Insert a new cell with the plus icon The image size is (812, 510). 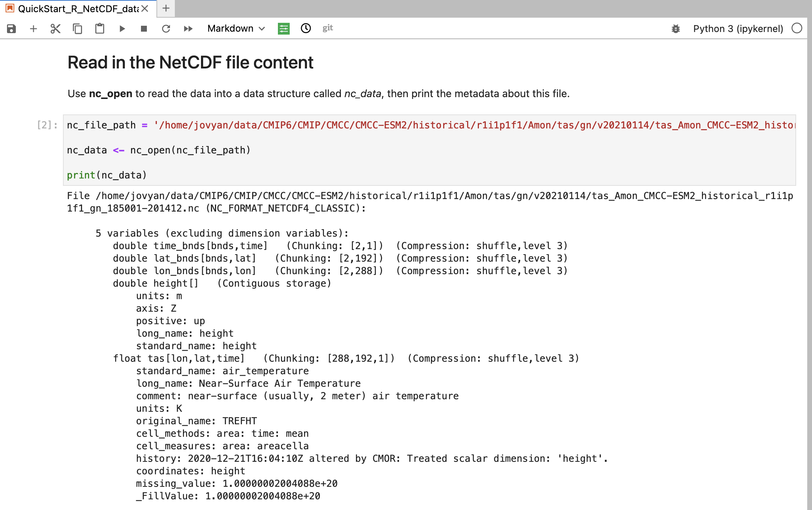[x=33, y=28]
